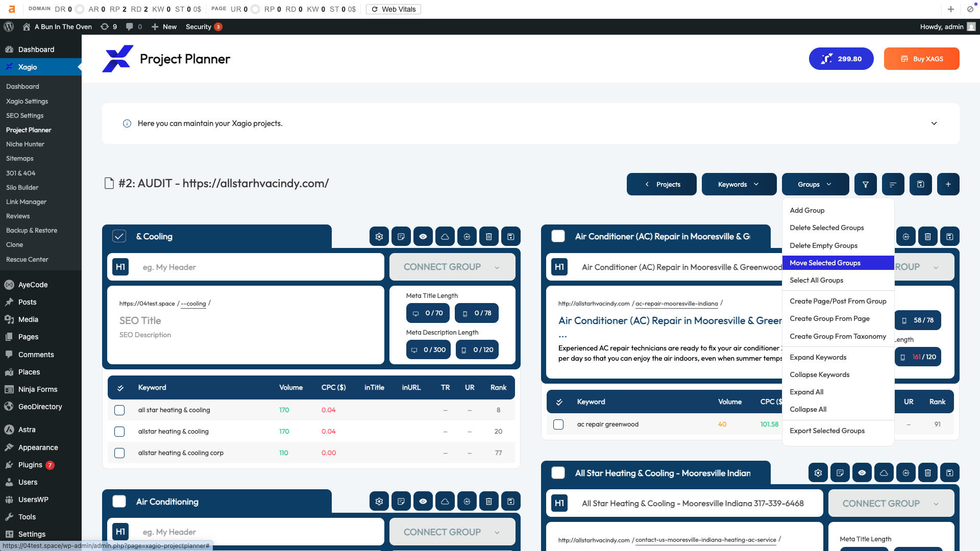This screenshot has width=980, height=551.
Task: Open settings for the Air Conditioning group
Action: tap(379, 502)
